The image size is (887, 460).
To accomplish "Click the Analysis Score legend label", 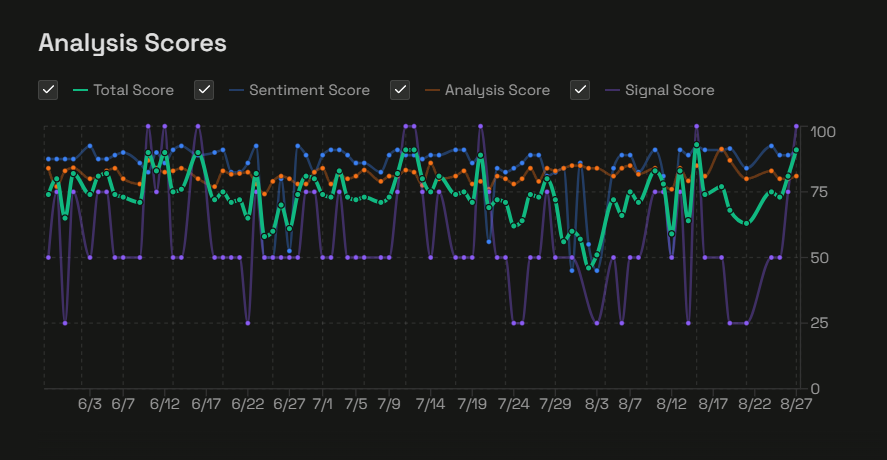I will (497, 90).
